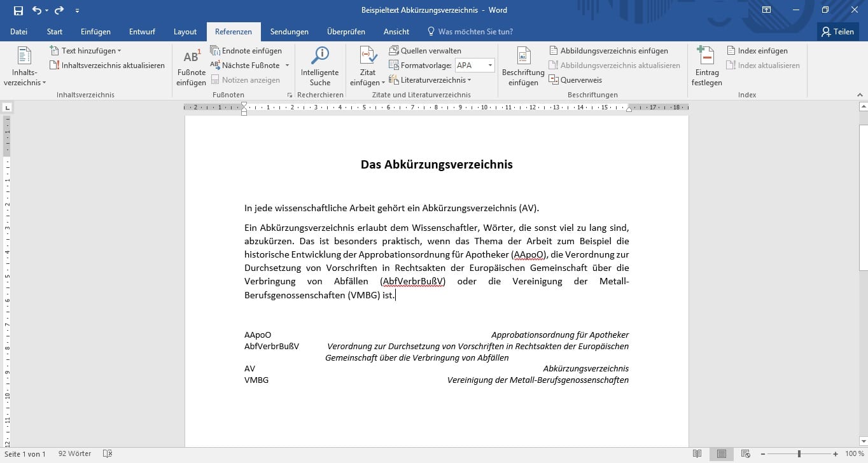Collapse the ribbon with the chevron arrow
This screenshot has height=463, width=868.
859,95
